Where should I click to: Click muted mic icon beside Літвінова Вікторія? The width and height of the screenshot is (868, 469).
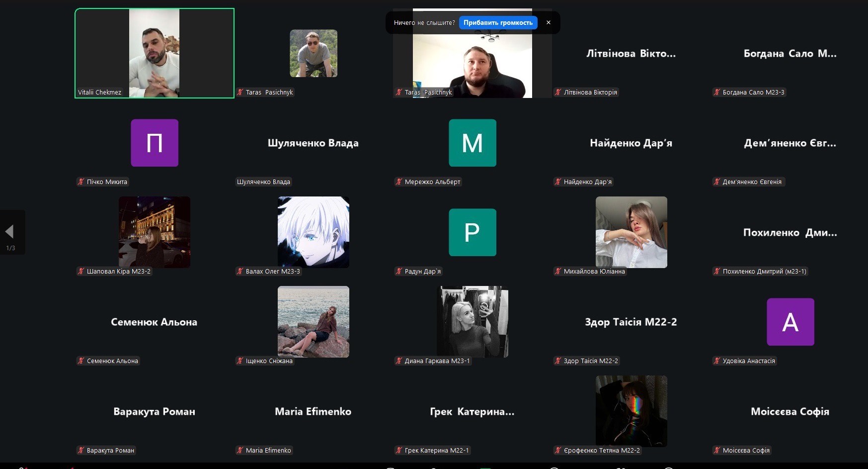click(558, 93)
